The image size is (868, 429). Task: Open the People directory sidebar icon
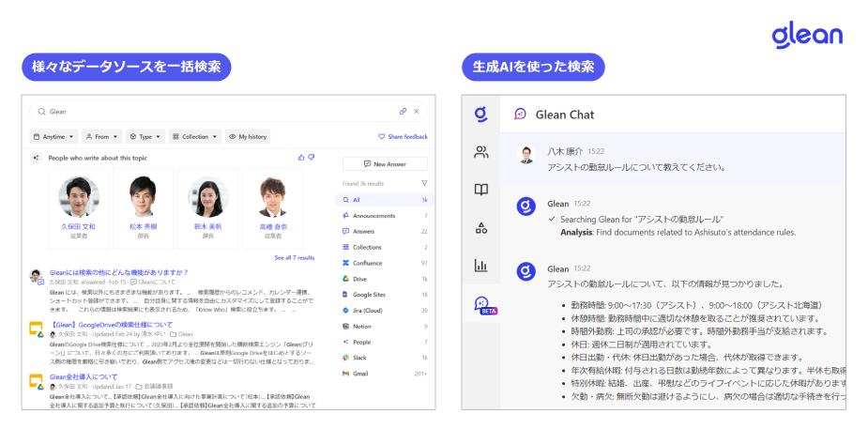[x=480, y=151]
